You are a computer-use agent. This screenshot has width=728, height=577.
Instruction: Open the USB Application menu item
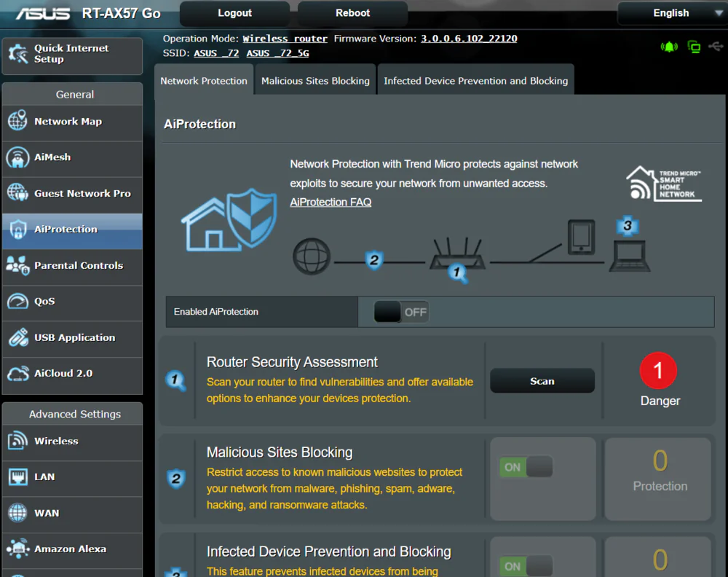click(72, 338)
